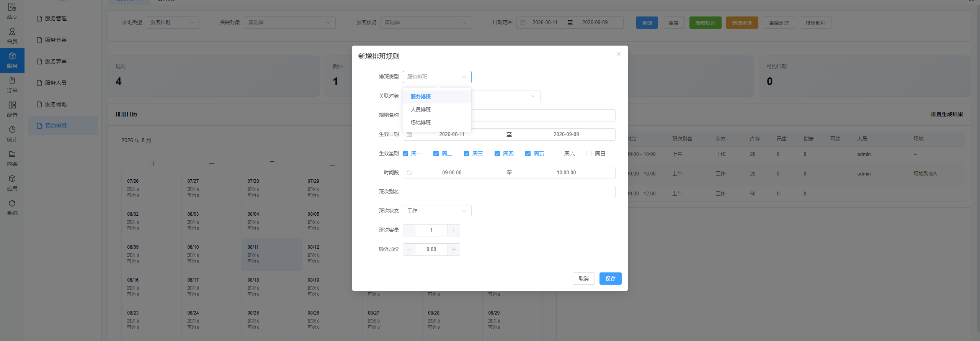Viewport: 980px width, 341px height.
Task: Click the 保存 button in the dialog
Action: (x=611, y=279)
